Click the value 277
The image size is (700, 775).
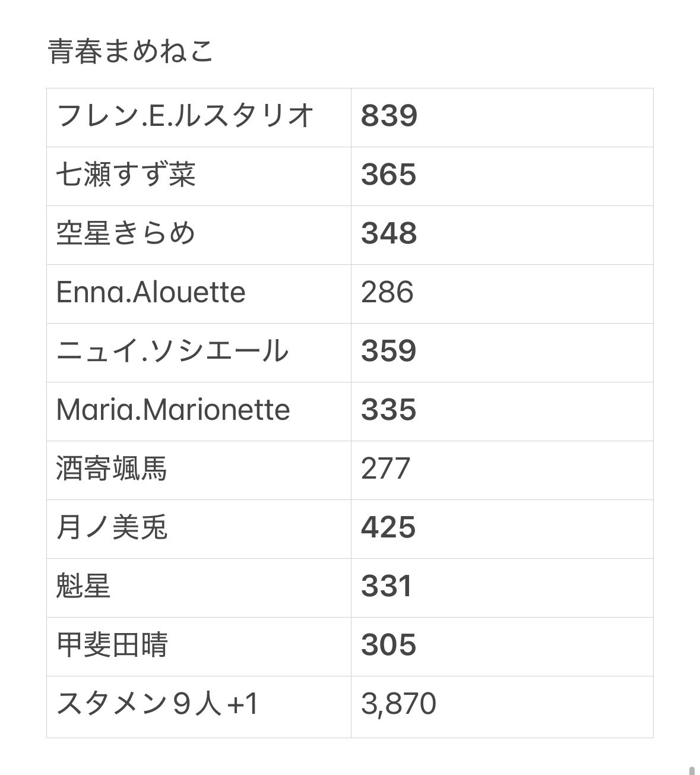click(385, 469)
